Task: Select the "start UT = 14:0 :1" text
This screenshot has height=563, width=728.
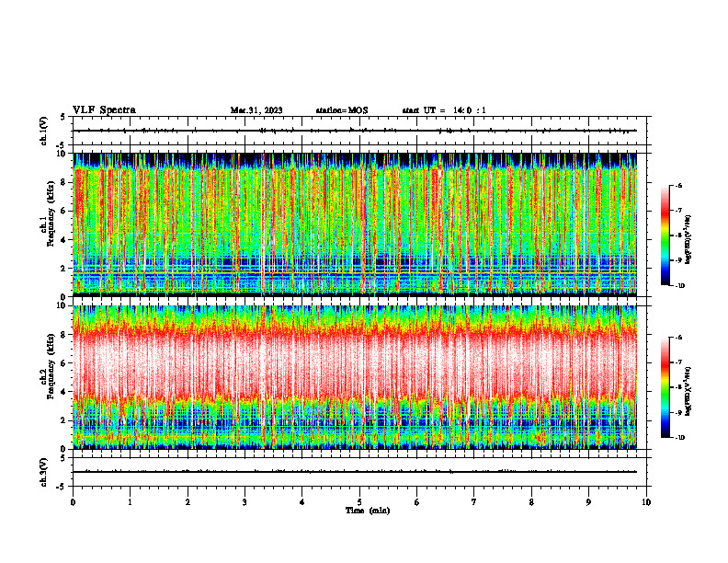Action: point(444,110)
